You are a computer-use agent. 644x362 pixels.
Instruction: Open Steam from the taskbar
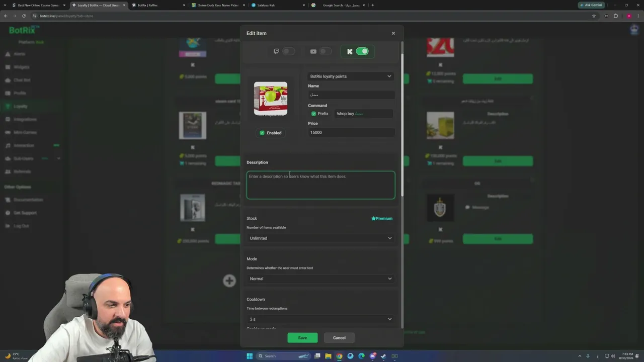(383, 356)
